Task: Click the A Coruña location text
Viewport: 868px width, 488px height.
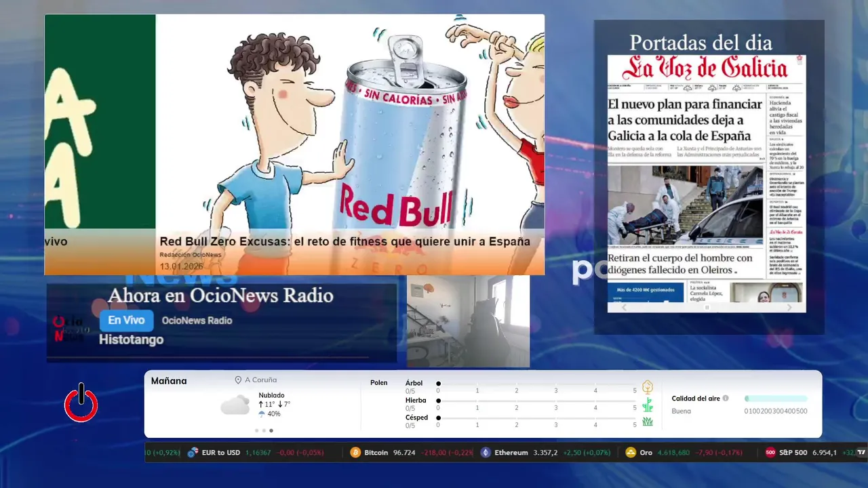Action: pos(260,380)
